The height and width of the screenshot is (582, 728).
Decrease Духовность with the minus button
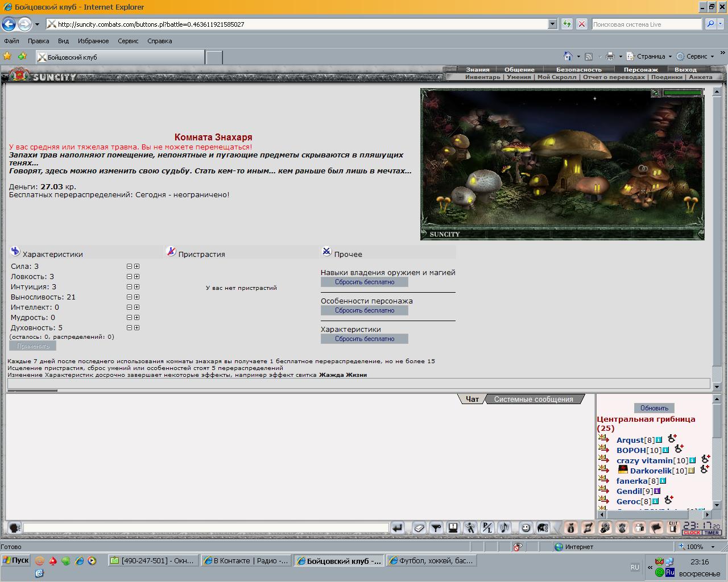129,327
